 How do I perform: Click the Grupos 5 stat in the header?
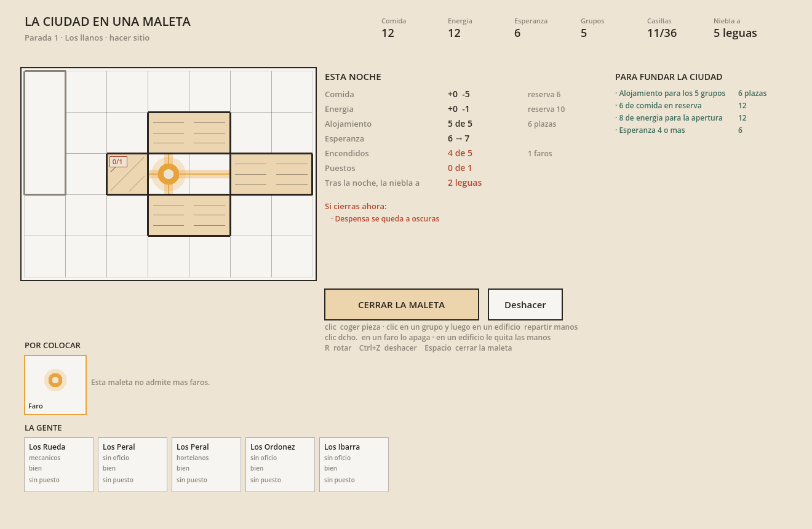pos(592,28)
